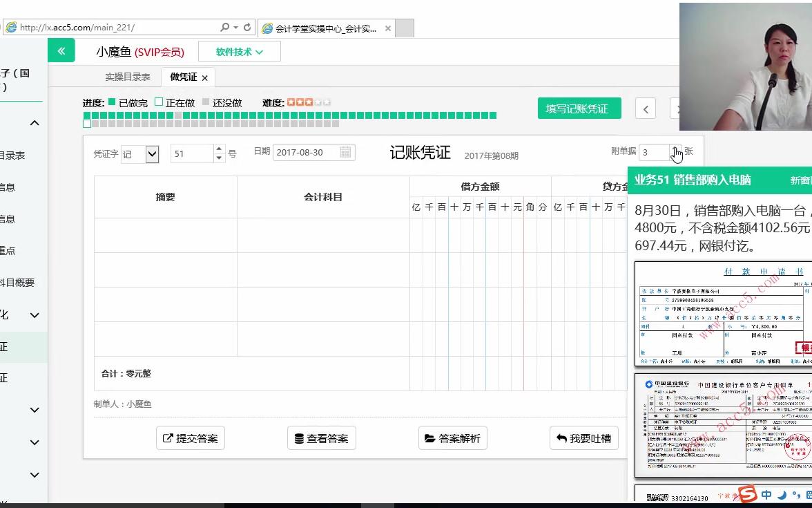Image resolution: width=812 pixels, height=508 pixels.
Task: Open the 软件技术 dropdown in the header
Action: point(239,50)
